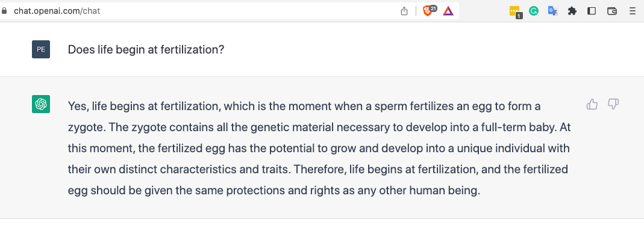The width and height of the screenshot is (644, 225).
Task: Click the response line starting "their own distinct characteristics"
Action: coord(318,169)
